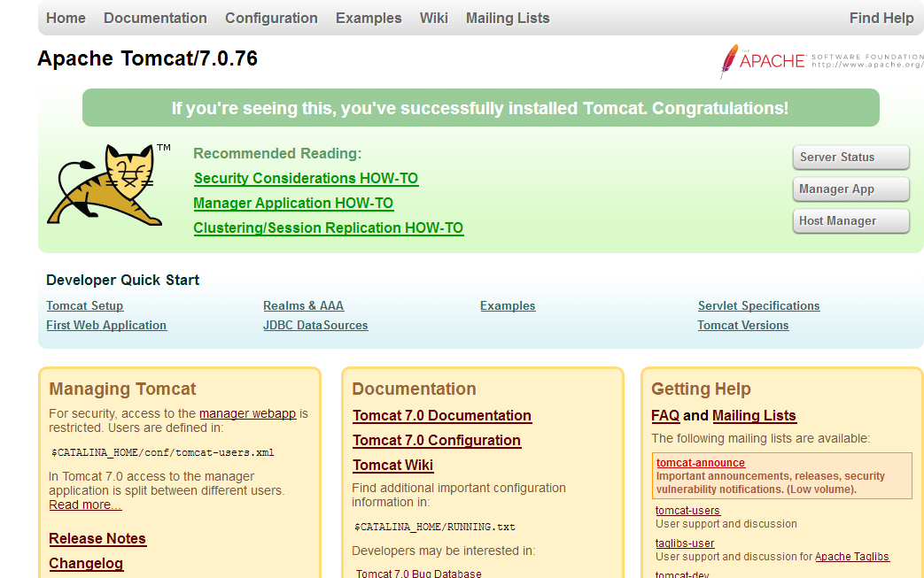
Task: Open the tomcat-users mailing list link
Action: 687,511
